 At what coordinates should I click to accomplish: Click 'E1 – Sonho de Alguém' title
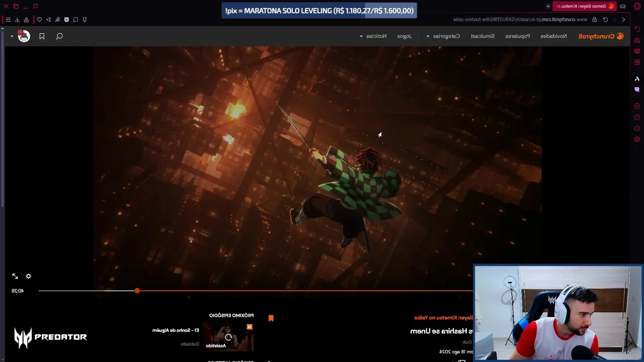coord(176,330)
